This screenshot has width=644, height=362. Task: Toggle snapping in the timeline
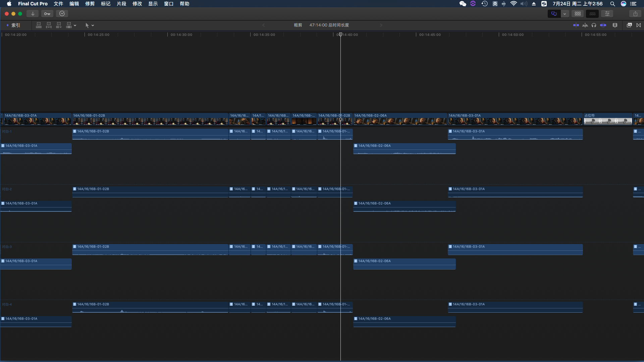pyautogui.click(x=603, y=25)
